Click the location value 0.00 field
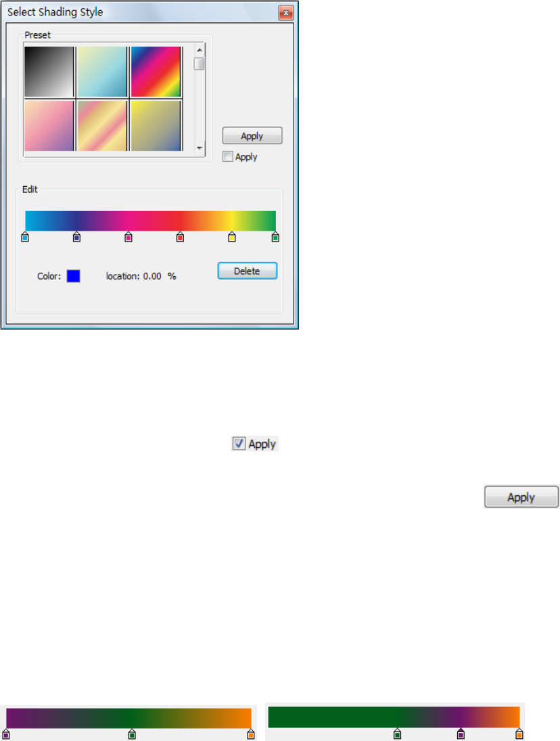This screenshot has width=560, height=741. 152,276
